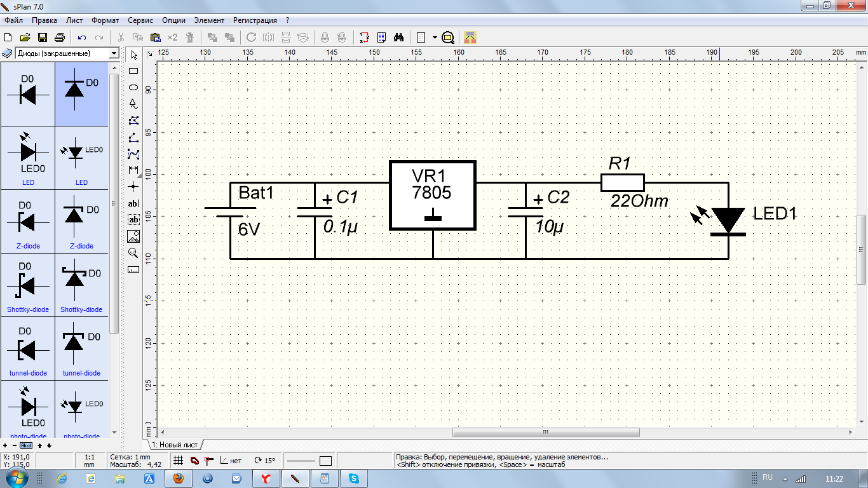Viewport: 868px width, 488px height.
Task: Open the Сервис menu
Action: pos(140,20)
